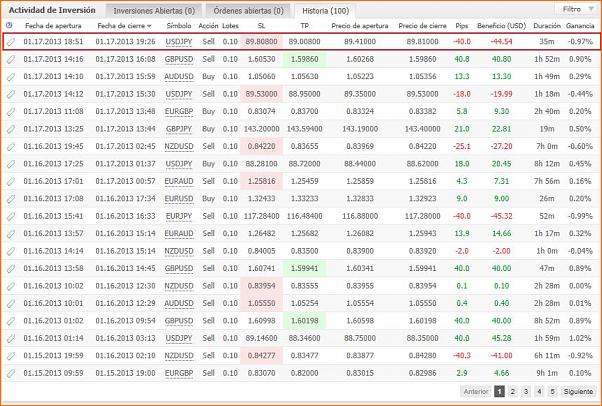Click attachment icon for USDJPY 01:14 trade
602x406 pixels.
12,338
